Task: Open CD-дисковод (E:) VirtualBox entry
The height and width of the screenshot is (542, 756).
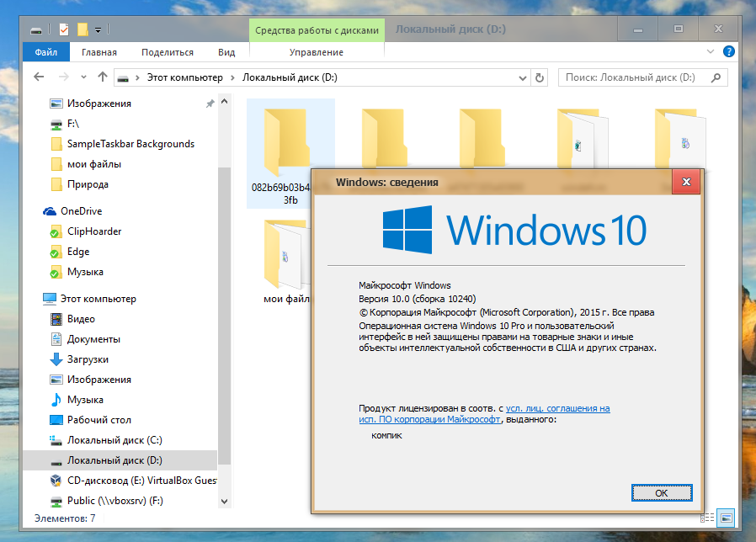Action: pyautogui.click(x=141, y=481)
